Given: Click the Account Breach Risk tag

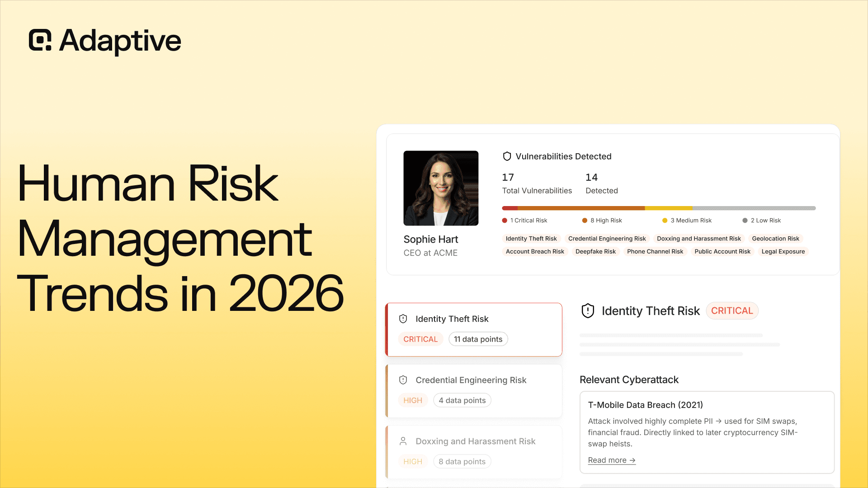Looking at the screenshot, I should [535, 252].
